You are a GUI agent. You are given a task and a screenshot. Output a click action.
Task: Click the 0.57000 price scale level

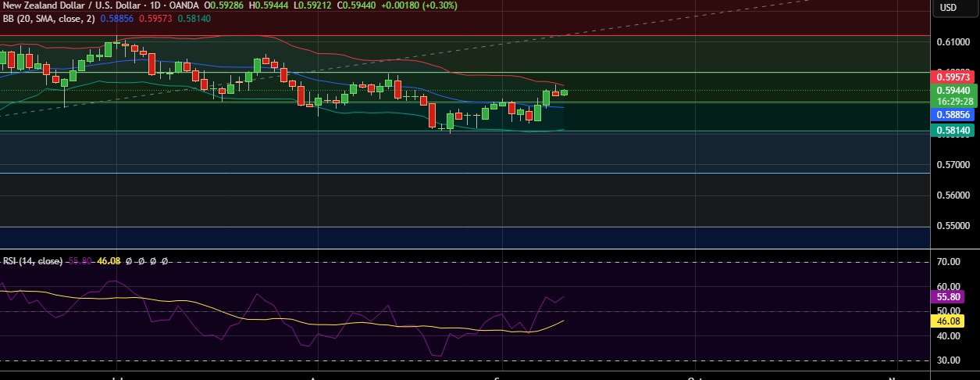click(953, 165)
